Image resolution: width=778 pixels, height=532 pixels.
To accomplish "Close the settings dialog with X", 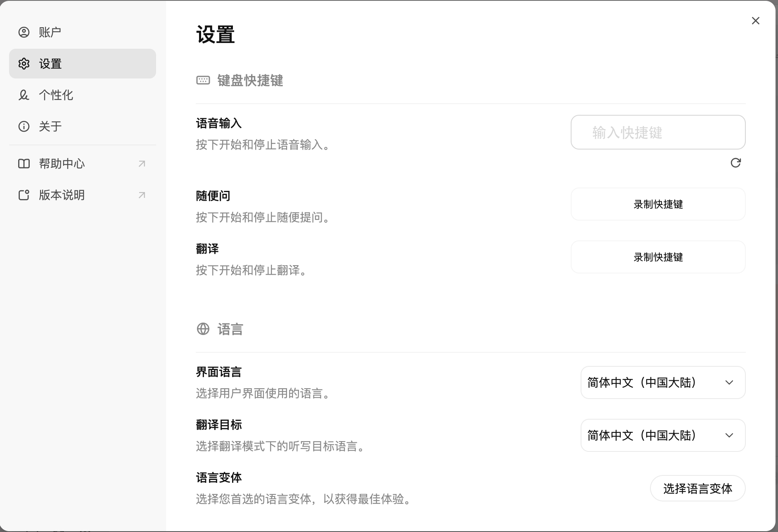I will pos(755,21).
